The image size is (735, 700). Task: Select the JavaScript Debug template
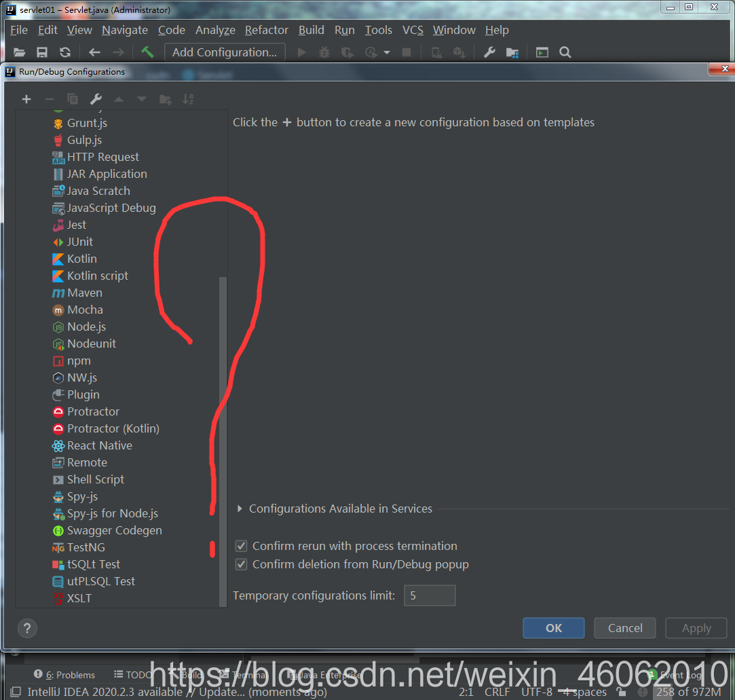coord(111,208)
